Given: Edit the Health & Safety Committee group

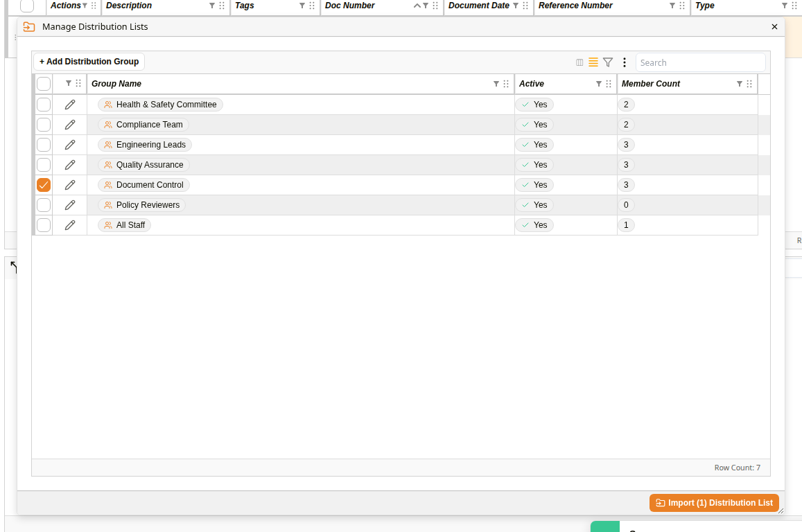Looking at the screenshot, I should click(70, 105).
